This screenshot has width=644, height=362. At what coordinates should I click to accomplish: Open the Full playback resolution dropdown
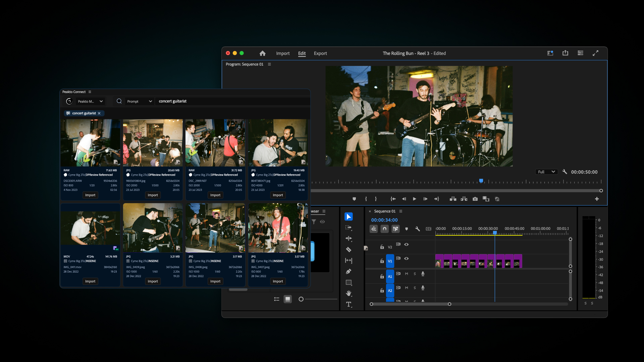pyautogui.click(x=546, y=172)
